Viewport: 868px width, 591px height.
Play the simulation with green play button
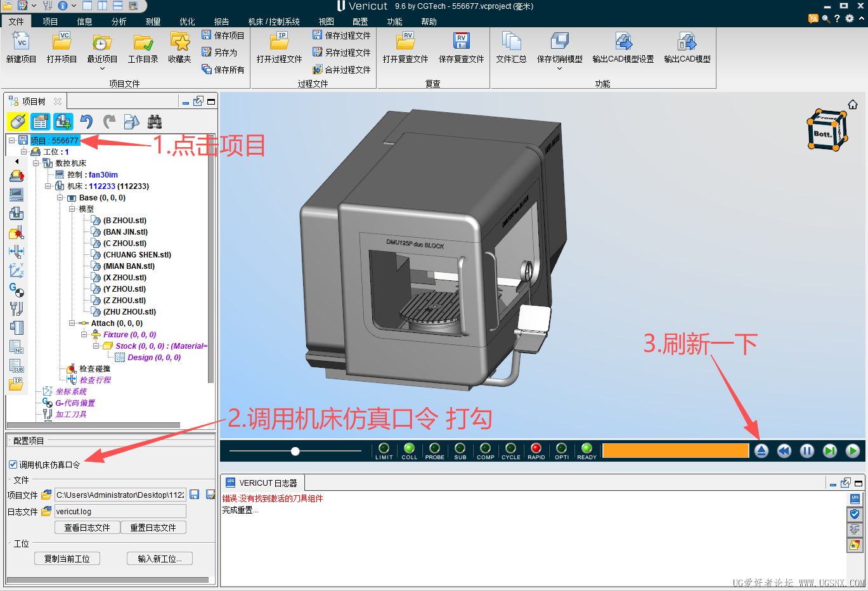(853, 451)
